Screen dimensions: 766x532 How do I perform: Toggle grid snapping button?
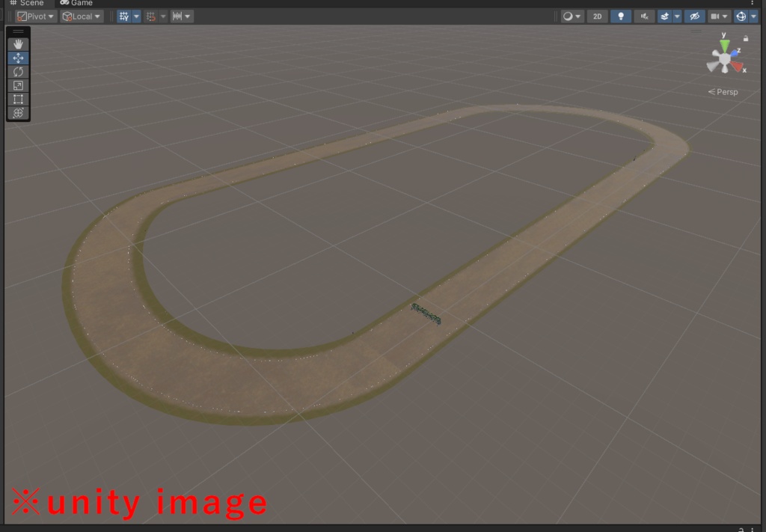151,16
